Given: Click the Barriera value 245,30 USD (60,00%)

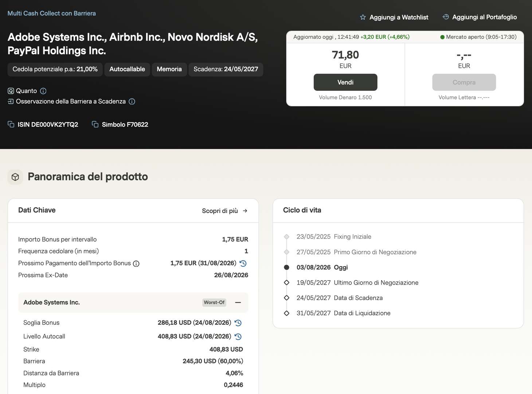Looking at the screenshot, I should [x=213, y=361].
